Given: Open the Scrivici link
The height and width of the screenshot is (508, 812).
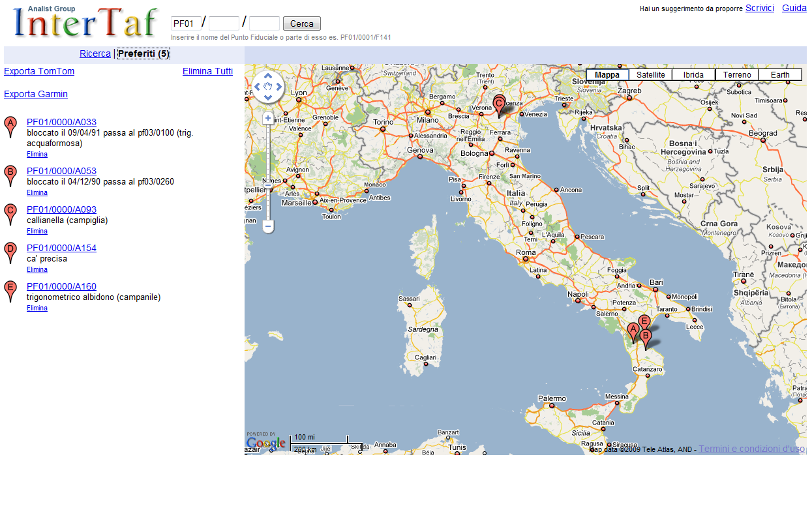Looking at the screenshot, I should 760,8.
